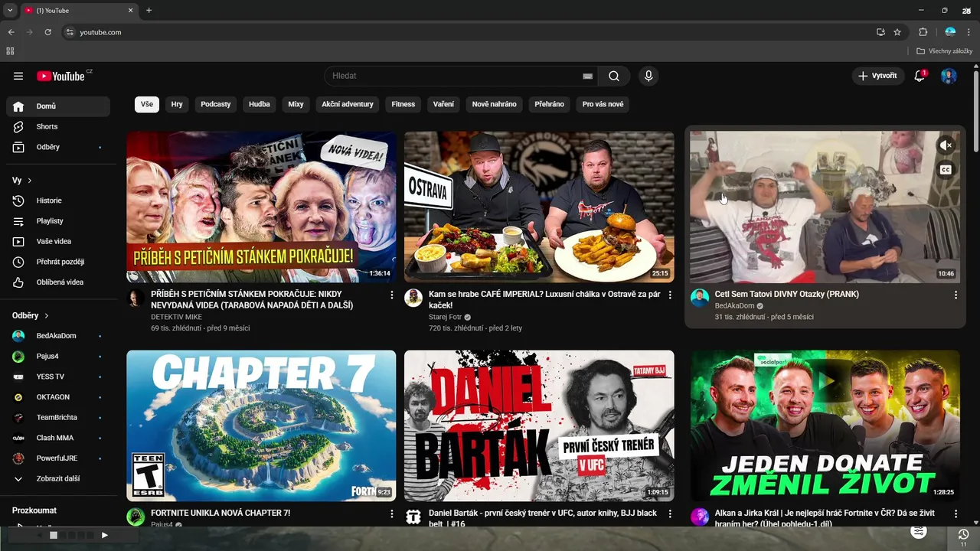The height and width of the screenshot is (551, 980).
Task: Open Vaše videa in sidebar
Action: coord(58,241)
